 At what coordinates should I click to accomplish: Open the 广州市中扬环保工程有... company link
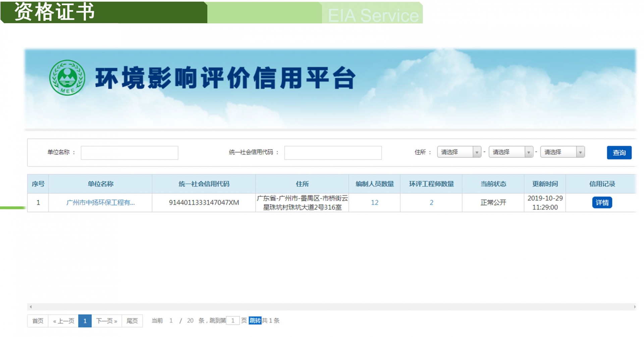coord(100,202)
